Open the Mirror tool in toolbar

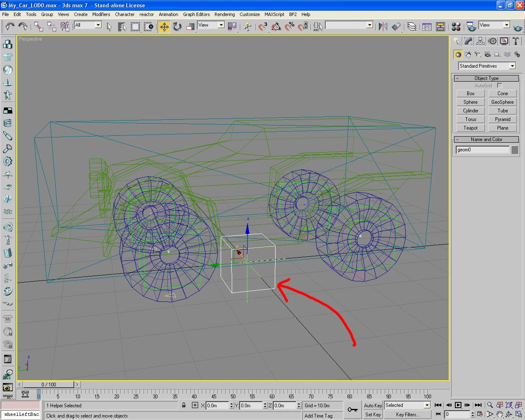coord(383,27)
